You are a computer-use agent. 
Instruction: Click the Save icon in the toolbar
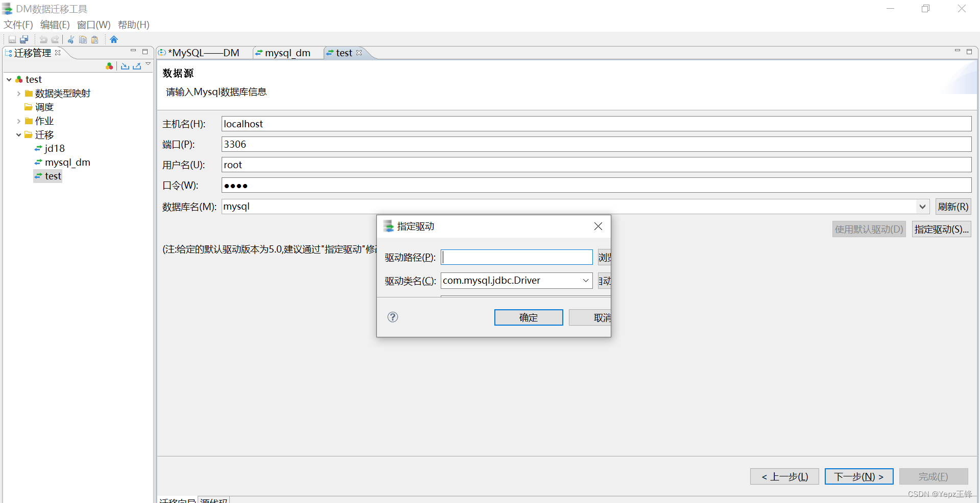pos(12,39)
